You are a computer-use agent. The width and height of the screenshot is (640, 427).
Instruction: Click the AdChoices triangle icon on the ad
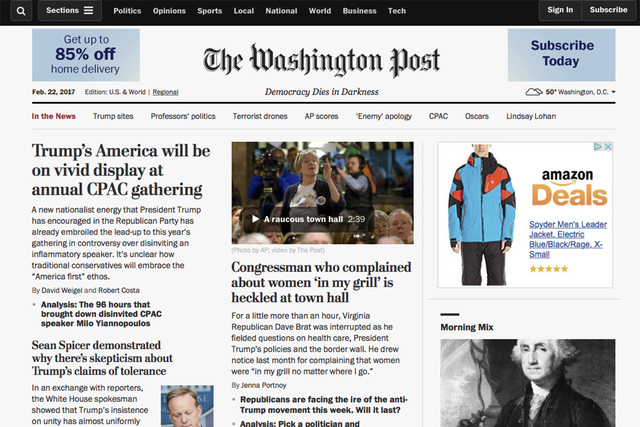coord(598,147)
